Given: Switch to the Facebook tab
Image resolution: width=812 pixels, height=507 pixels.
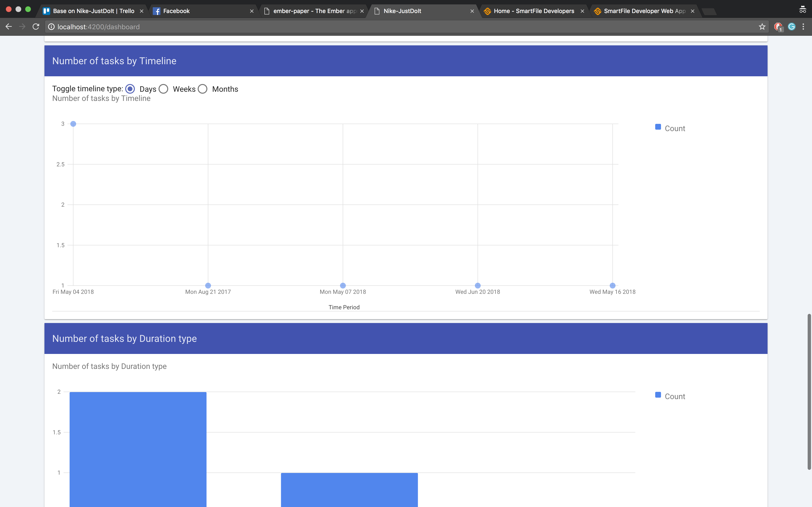Looking at the screenshot, I should (x=176, y=11).
